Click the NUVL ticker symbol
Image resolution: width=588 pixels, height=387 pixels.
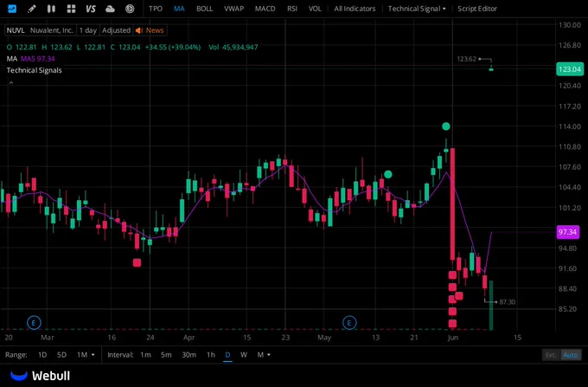[16, 30]
